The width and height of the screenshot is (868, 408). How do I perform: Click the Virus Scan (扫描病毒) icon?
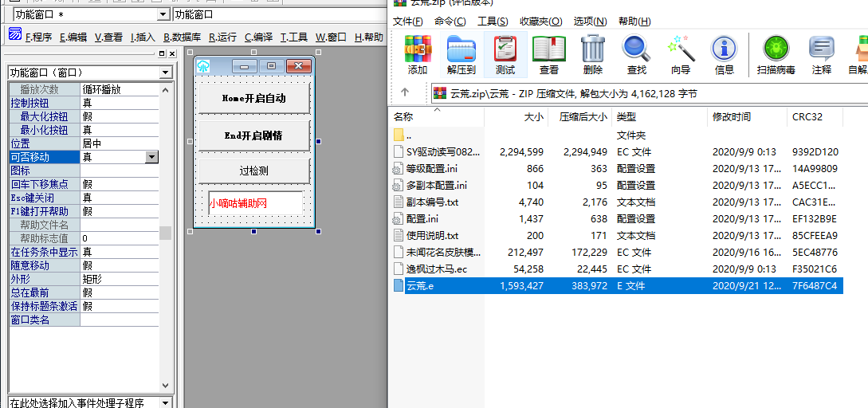pyautogui.click(x=776, y=54)
